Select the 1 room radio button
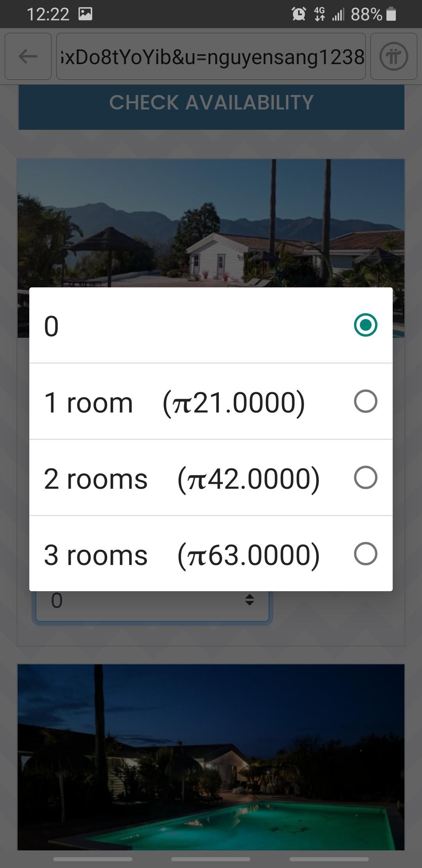The image size is (422, 868). 365,401
